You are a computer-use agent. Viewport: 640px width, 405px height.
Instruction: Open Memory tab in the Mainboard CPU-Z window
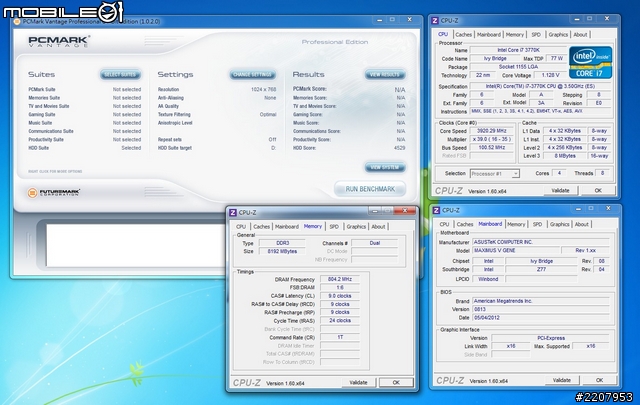(516, 224)
